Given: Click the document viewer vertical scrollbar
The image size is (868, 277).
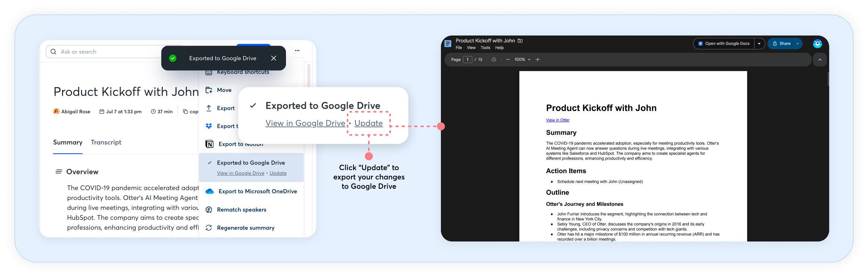Looking at the screenshot, I should coord(828,79).
